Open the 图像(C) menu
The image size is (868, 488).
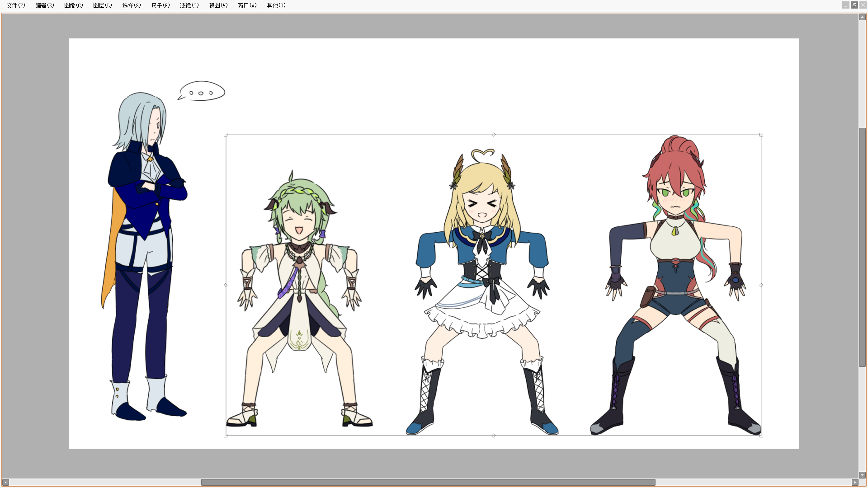tap(74, 5)
